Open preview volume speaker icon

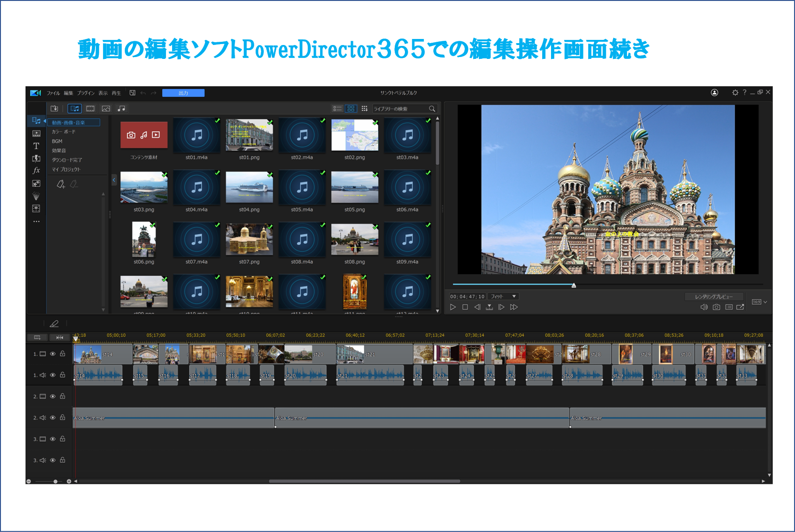tap(704, 307)
